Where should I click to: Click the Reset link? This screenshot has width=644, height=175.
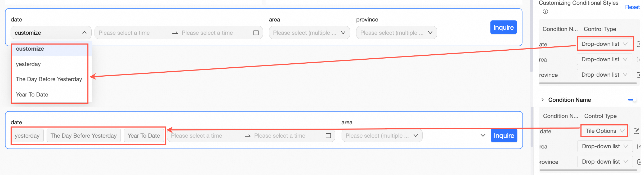pos(632,7)
